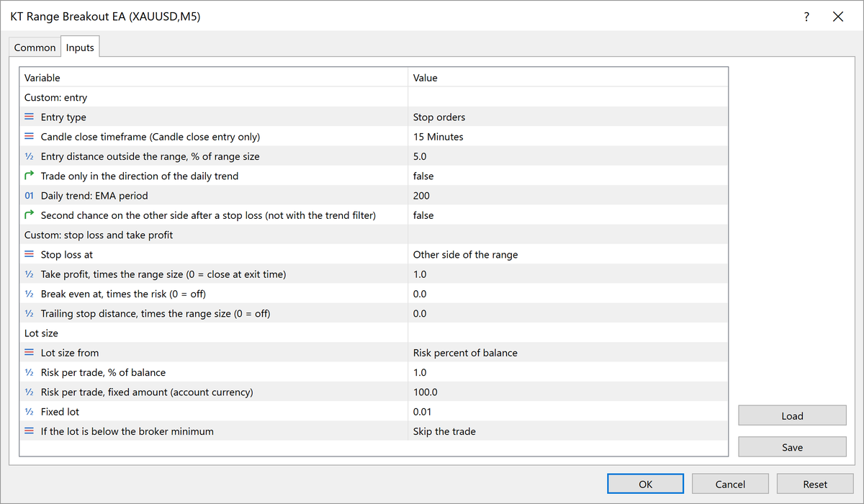Select the Inputs tab
The height and width of the screenshot is (504, 864).
pyautogui.click(x=80, y=48)
